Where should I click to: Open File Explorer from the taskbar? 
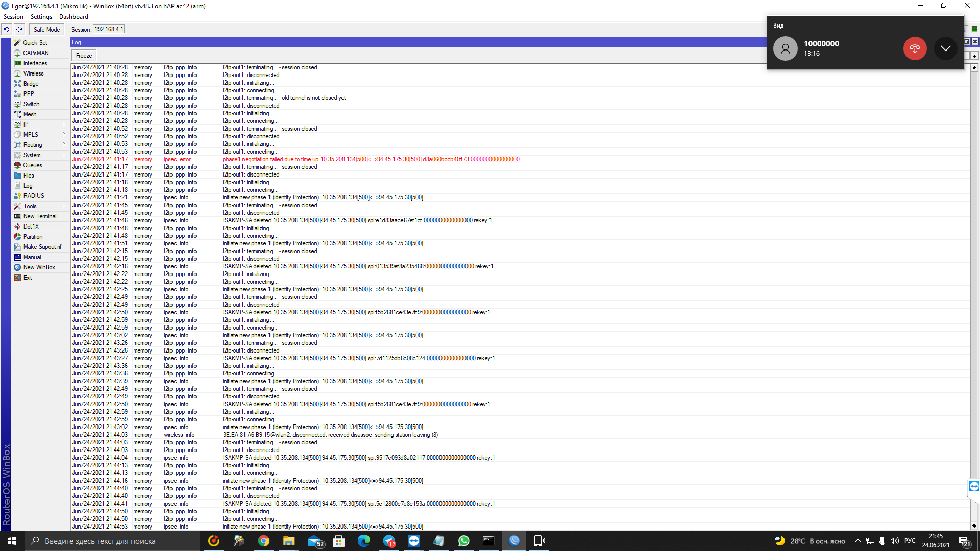289,541
